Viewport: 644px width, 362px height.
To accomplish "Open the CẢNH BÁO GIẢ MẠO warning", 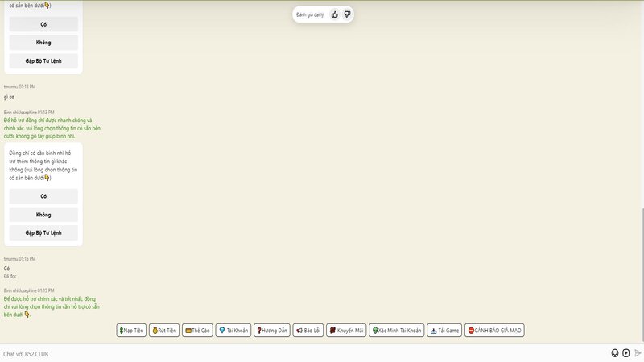I will point(494,331).
